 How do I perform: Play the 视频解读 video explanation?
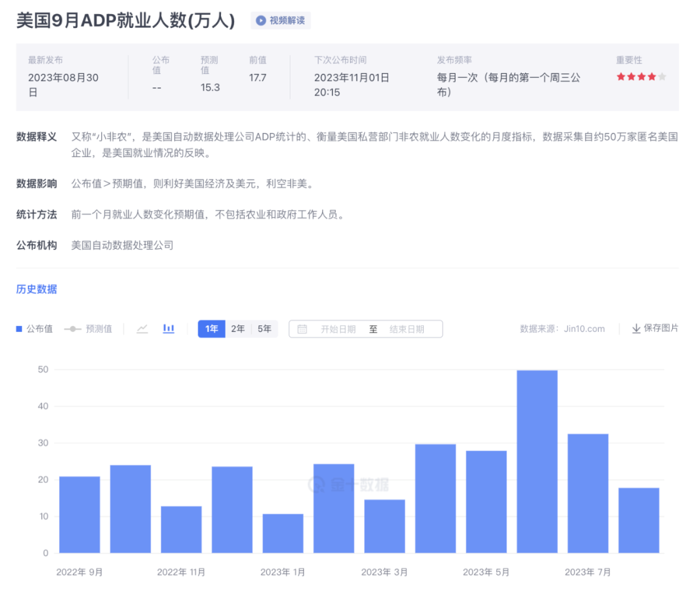point(281,21)
